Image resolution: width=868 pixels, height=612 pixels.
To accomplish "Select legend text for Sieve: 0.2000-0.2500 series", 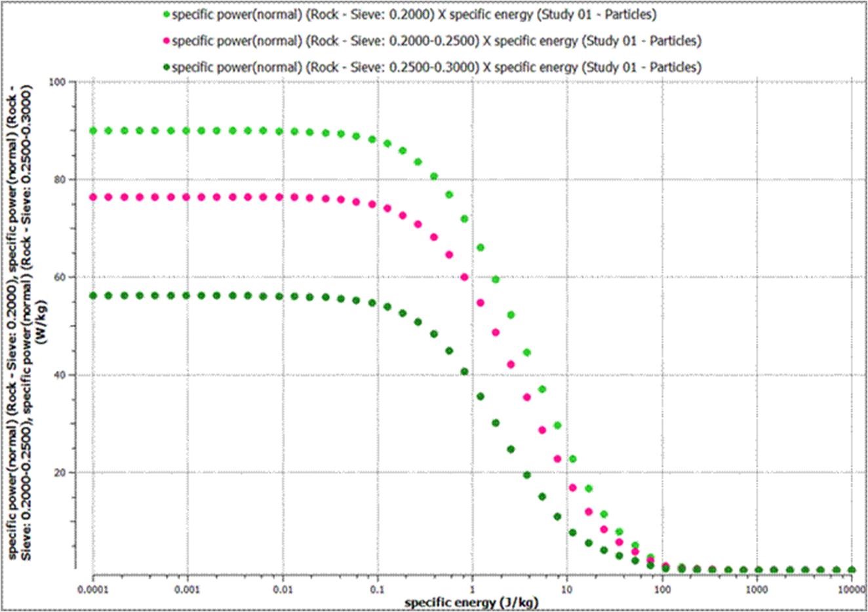I will (x=437, y=41).
